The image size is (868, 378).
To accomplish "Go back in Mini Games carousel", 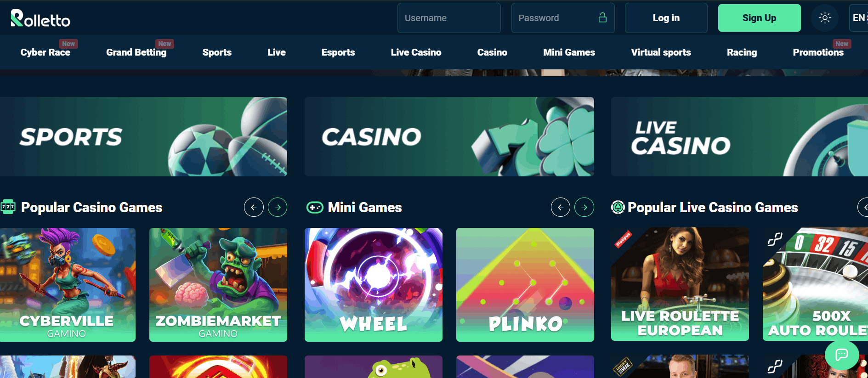I will click(x=561, y=207).
